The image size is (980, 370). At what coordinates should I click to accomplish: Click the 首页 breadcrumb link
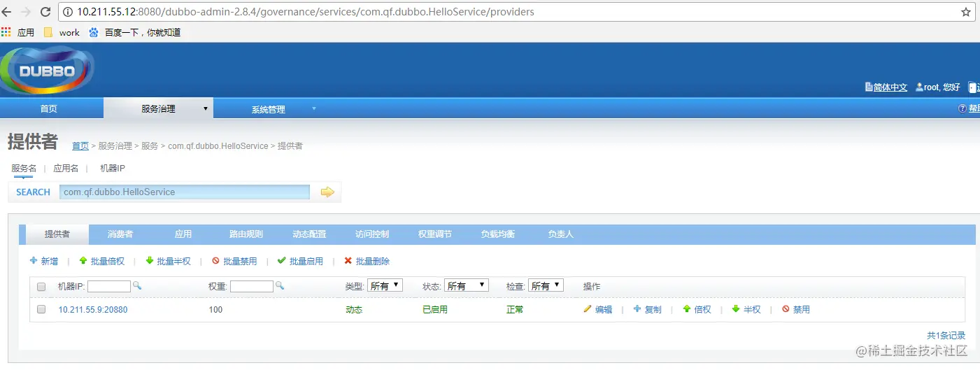(80, 145)
